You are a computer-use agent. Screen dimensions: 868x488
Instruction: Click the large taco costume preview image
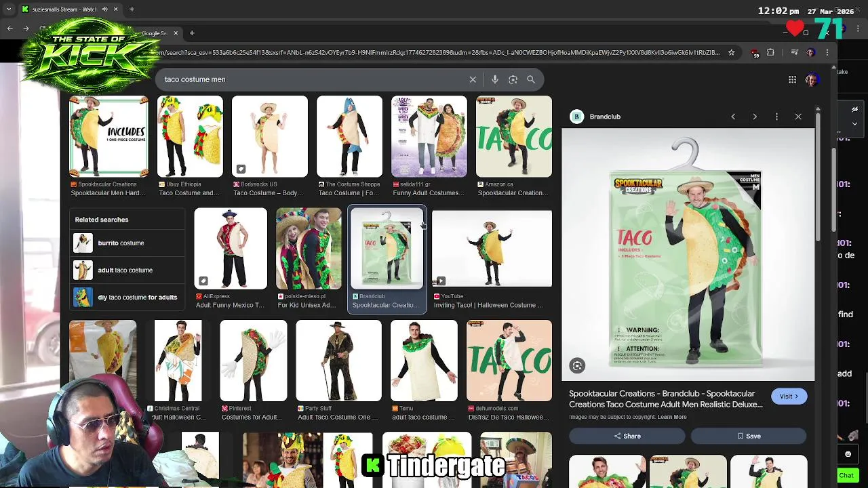click(x=688, y=254)
